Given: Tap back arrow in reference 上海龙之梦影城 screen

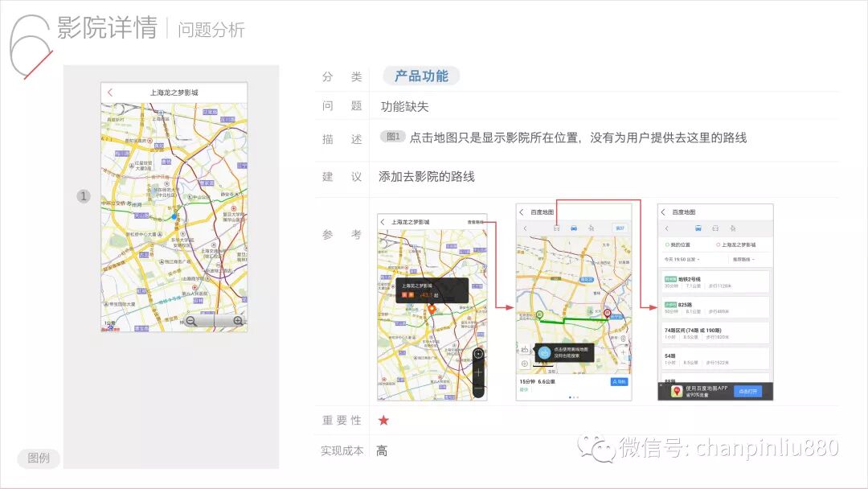Looking at the screenshot, I should click(x=383, y=222).
